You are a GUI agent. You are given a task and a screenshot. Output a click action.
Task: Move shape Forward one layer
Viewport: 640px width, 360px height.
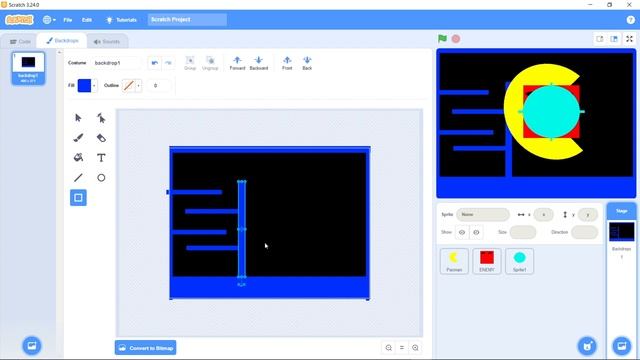(238, 63)
